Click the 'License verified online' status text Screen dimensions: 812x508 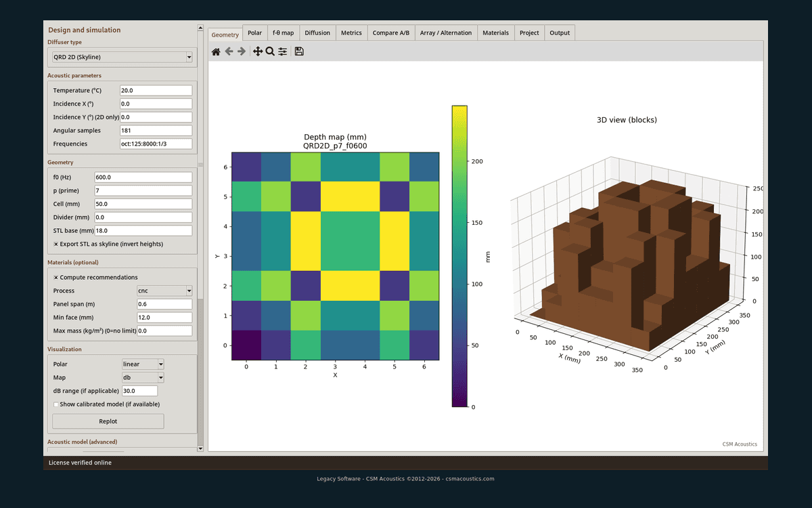pyautogui.click(x=80, y=463)
